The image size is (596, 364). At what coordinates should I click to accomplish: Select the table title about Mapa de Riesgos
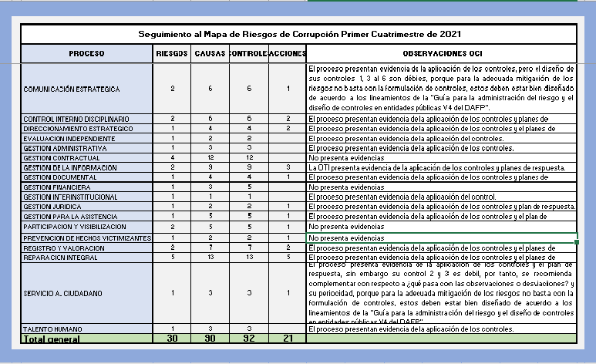[x=299, y=34]
